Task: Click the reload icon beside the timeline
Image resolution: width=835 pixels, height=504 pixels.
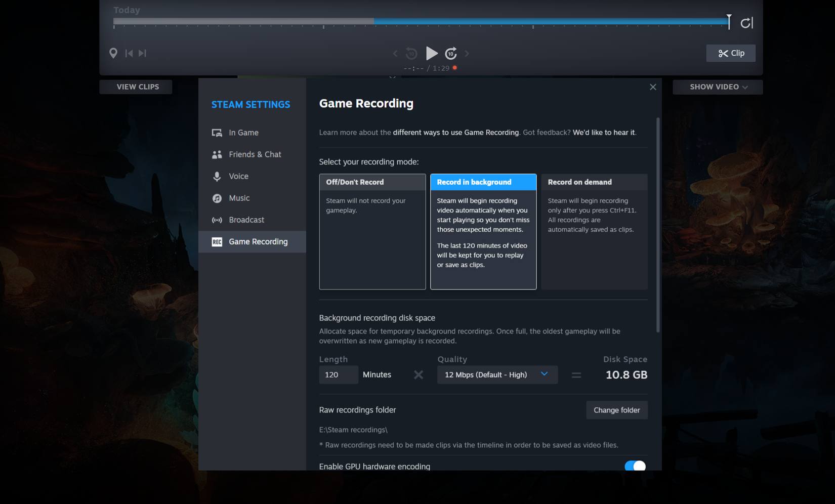Action: (746, 22)
